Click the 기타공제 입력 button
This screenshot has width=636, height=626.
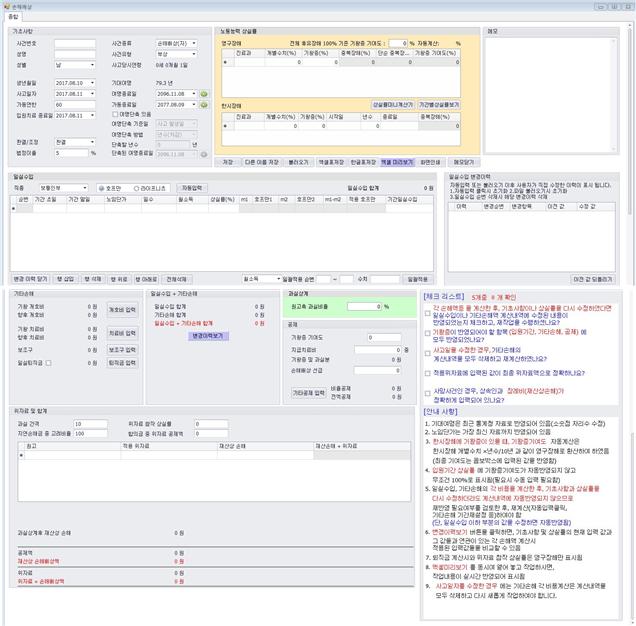coord(310,393)
